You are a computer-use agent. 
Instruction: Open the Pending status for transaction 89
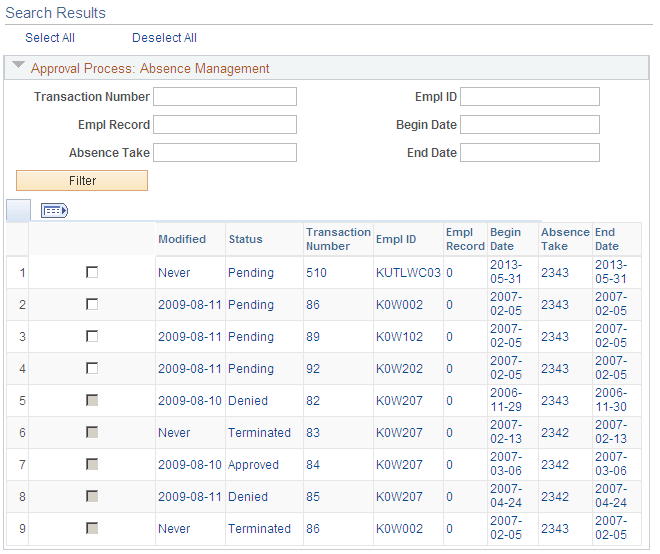click(x=251, y=337)
